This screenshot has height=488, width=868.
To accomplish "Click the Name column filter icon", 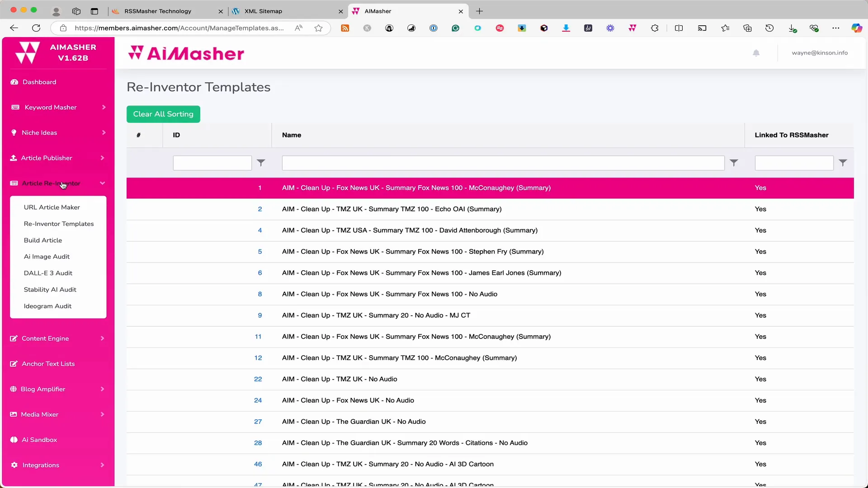I will 734,163.
